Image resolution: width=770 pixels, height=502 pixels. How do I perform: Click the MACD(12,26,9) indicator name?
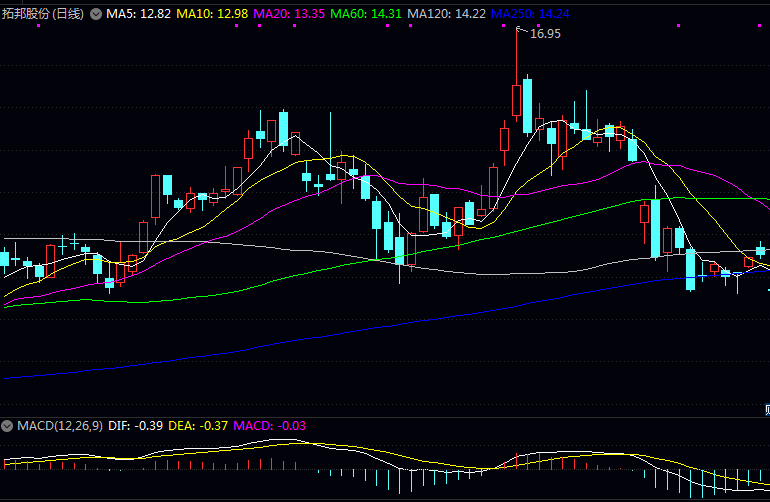click(x=60, y=425)
